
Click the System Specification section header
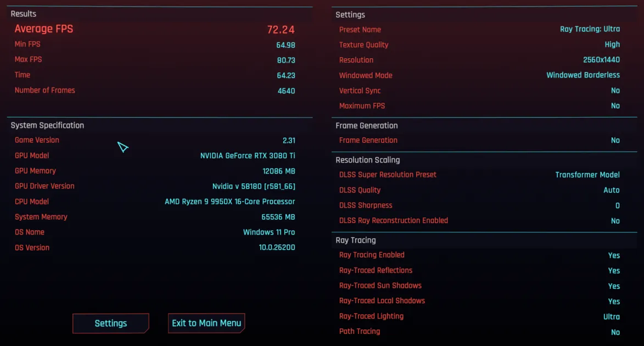tap(47, 125)
